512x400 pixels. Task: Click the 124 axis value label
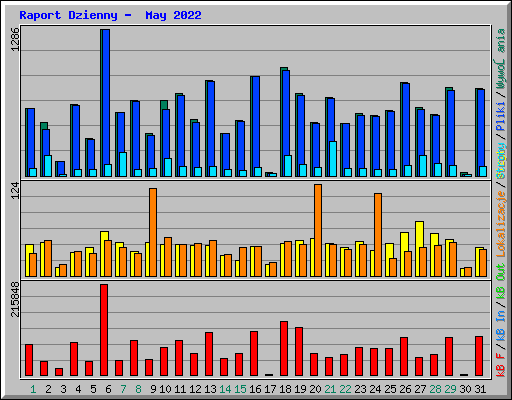tap(15, 190)
